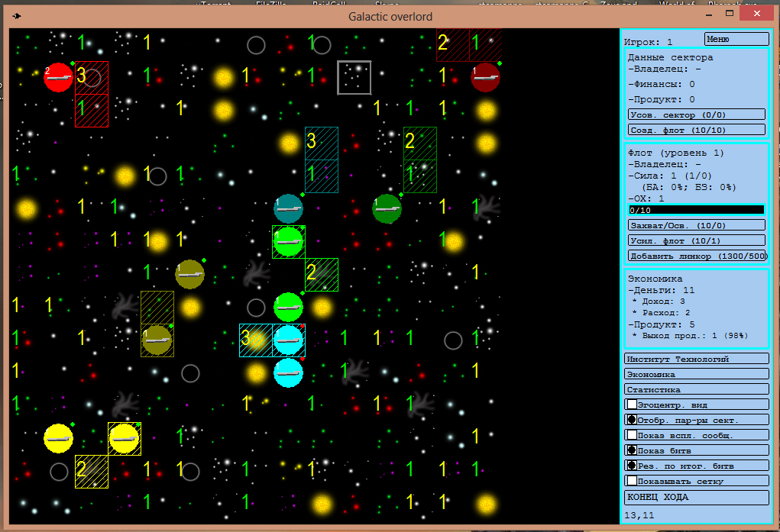
Task: Click the Игрок: 1 label
Action: coord(648,42)
